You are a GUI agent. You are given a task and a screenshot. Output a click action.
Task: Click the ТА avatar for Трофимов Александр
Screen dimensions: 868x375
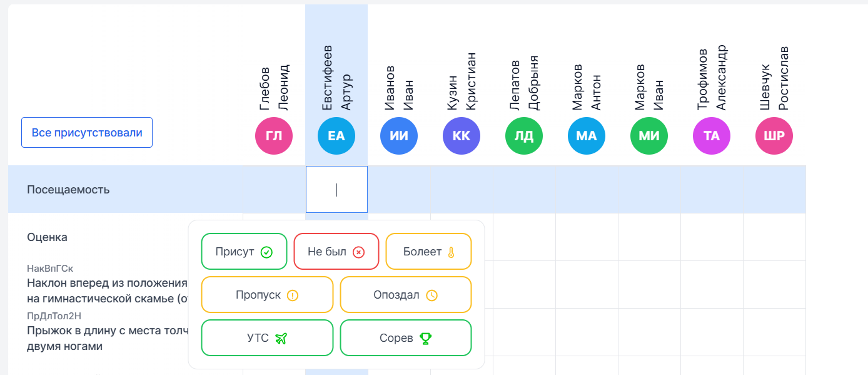(x=712, y=136)
